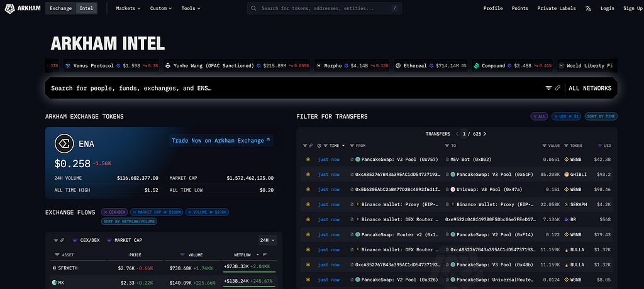Click the link icon in main search bar
Viewport: 644px width, 289px height.
point(558,88)
